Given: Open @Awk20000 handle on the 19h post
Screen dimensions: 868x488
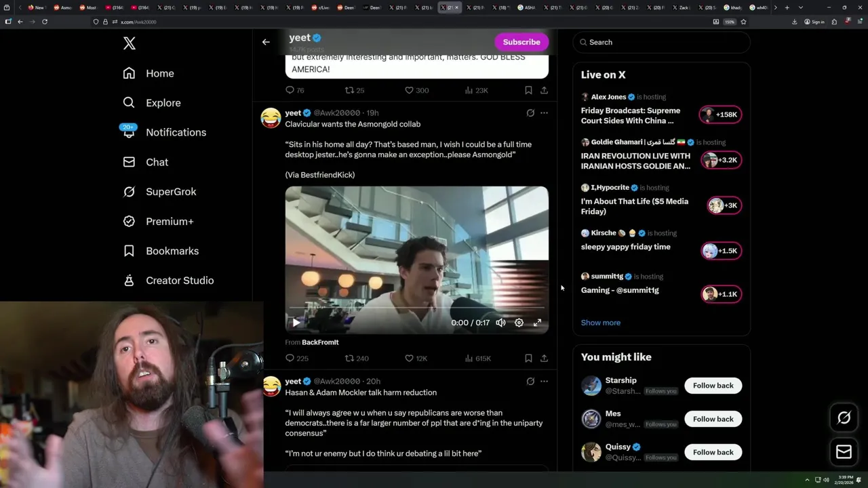Looking at the screenshot, I should (336, 113).
